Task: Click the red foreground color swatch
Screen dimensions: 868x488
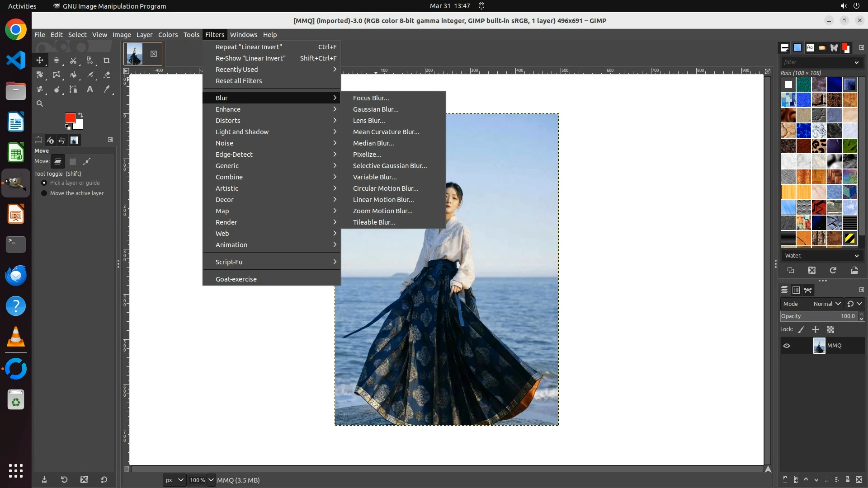Action: 70,117
